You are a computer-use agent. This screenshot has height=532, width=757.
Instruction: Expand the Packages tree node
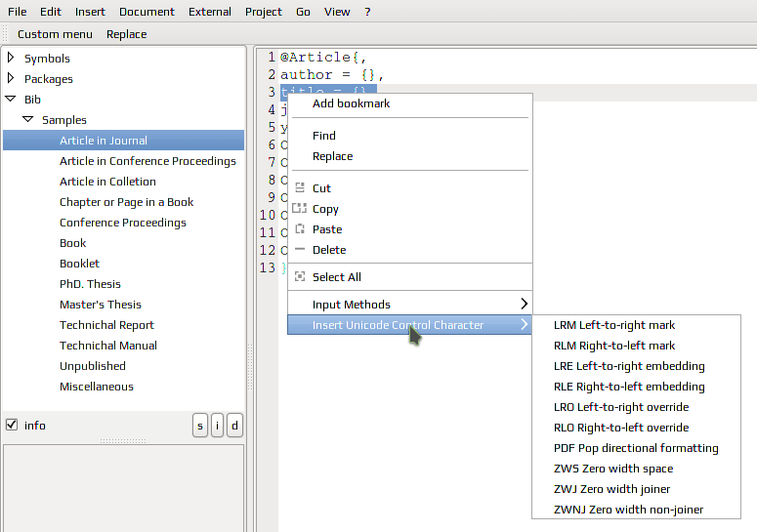pyautogui.click(x=11, y=78)
